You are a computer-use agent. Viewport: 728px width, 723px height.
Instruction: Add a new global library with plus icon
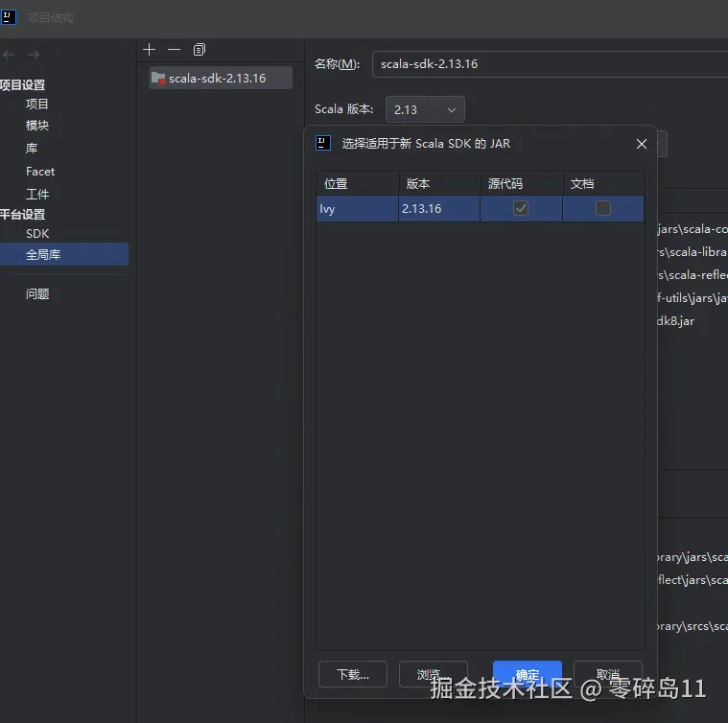tap(149, 50)
